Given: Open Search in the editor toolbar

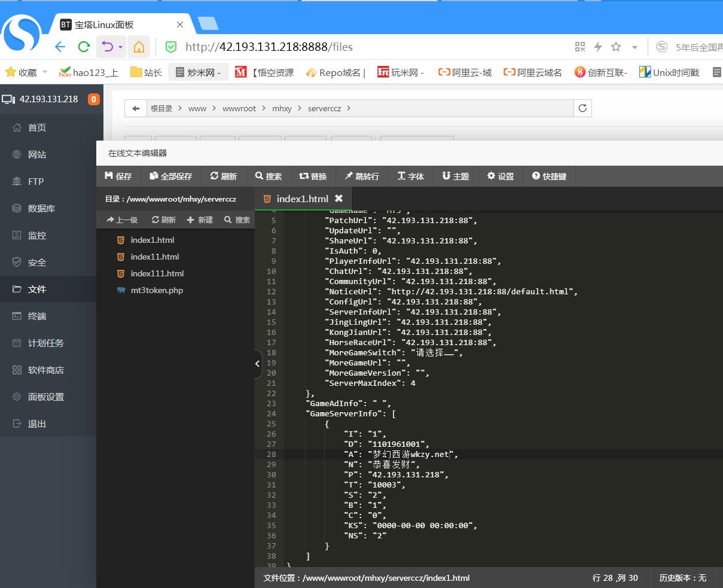Looking at the screenshot, I should [268, 176].
